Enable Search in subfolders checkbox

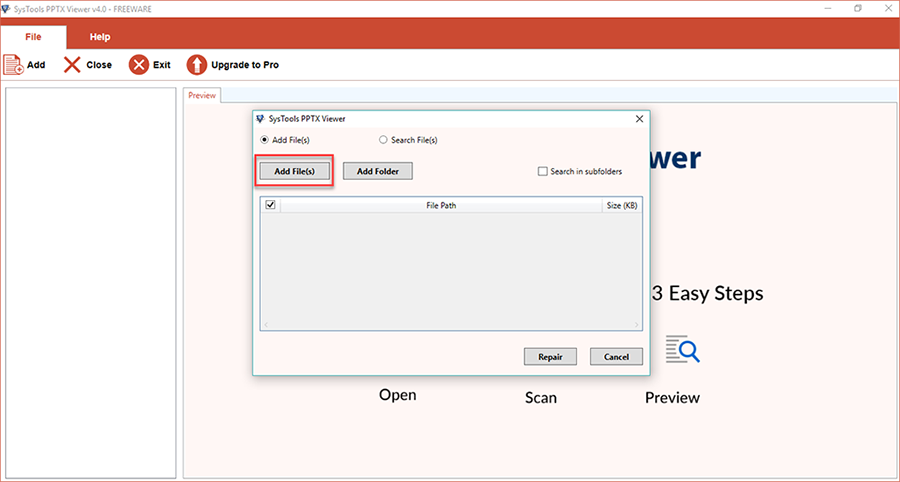(x=542, y=171)
